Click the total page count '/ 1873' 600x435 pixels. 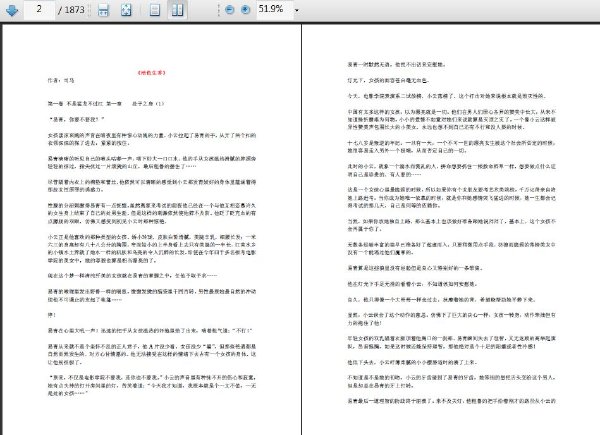[x=71, y=10]
